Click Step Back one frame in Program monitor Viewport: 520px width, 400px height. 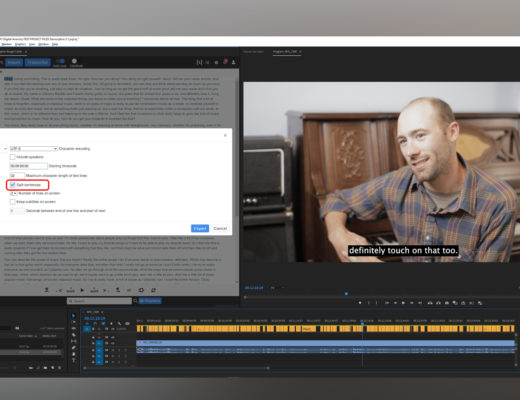395,303
